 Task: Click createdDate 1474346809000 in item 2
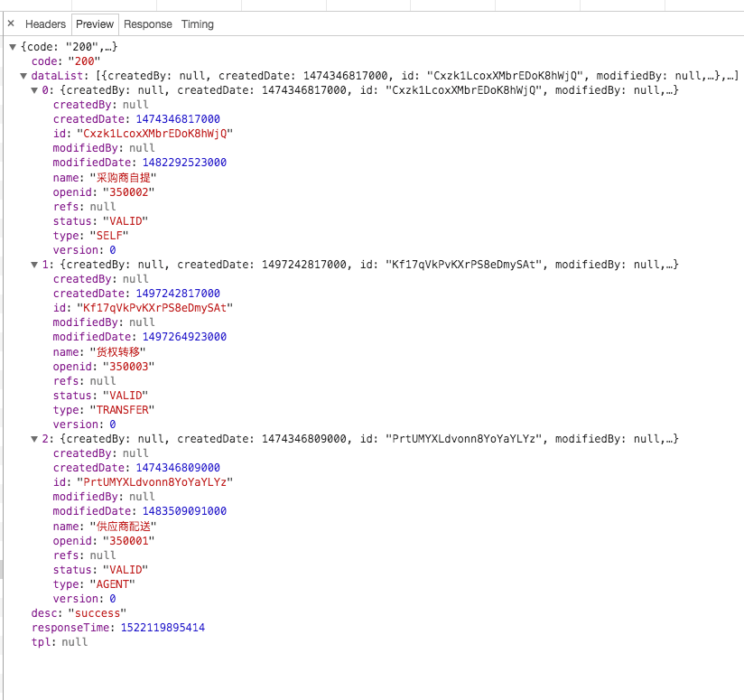coord(178,468)
